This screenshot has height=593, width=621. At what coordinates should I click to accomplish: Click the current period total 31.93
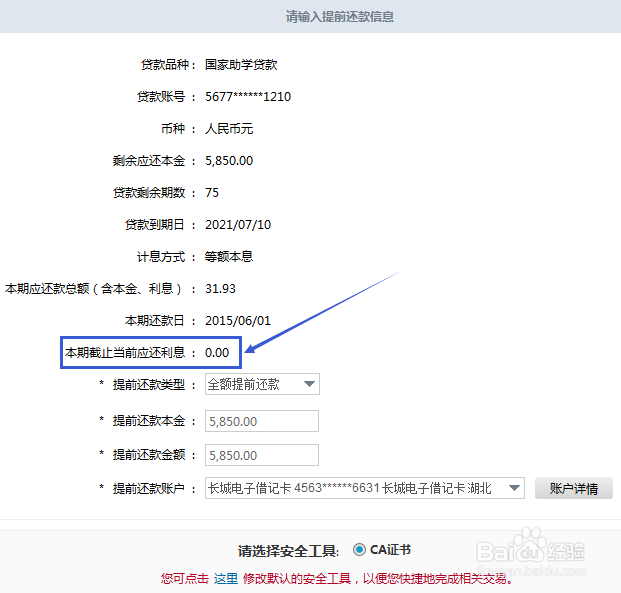pyautogui.click(x=220, y=289)
